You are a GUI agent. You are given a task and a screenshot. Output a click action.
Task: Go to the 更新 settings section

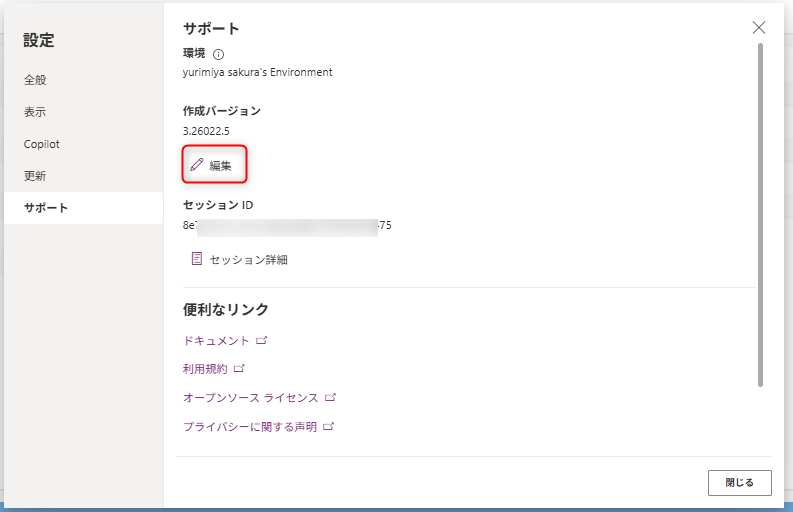tap(35, 176)
